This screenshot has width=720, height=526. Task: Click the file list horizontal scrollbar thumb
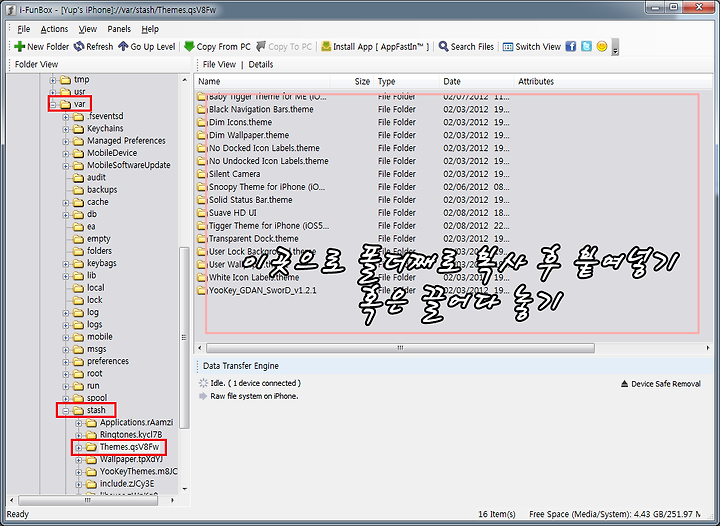tap(400, 348)
